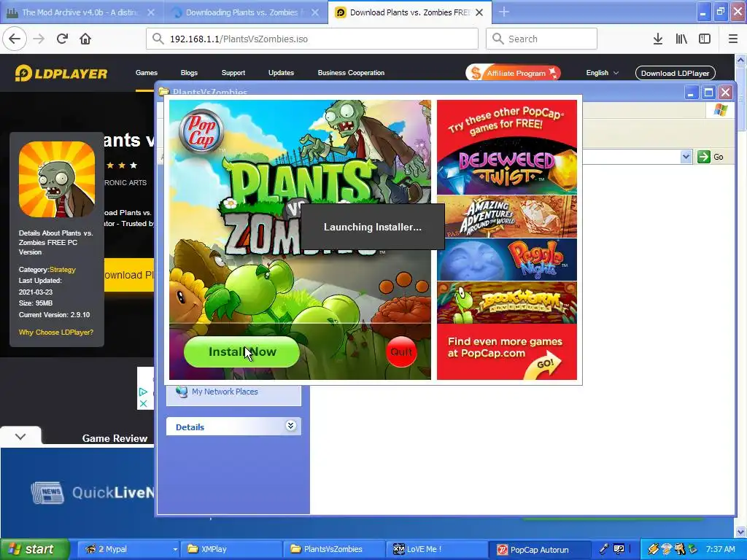The image size is (747, 560).
Task: Open the Peggle Nights banner
Action: (x=507, y=260)
